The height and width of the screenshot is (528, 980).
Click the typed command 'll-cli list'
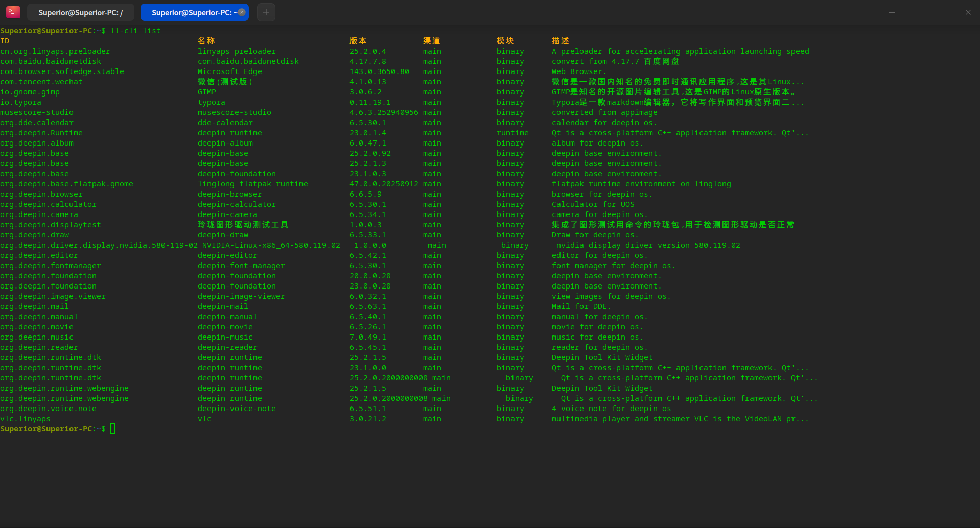tap(135, 31)
